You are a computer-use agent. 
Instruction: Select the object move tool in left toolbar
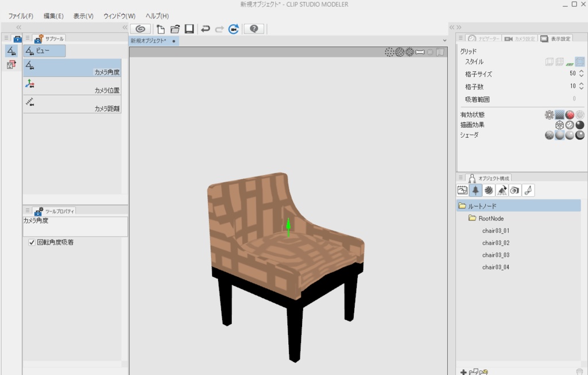11,64
